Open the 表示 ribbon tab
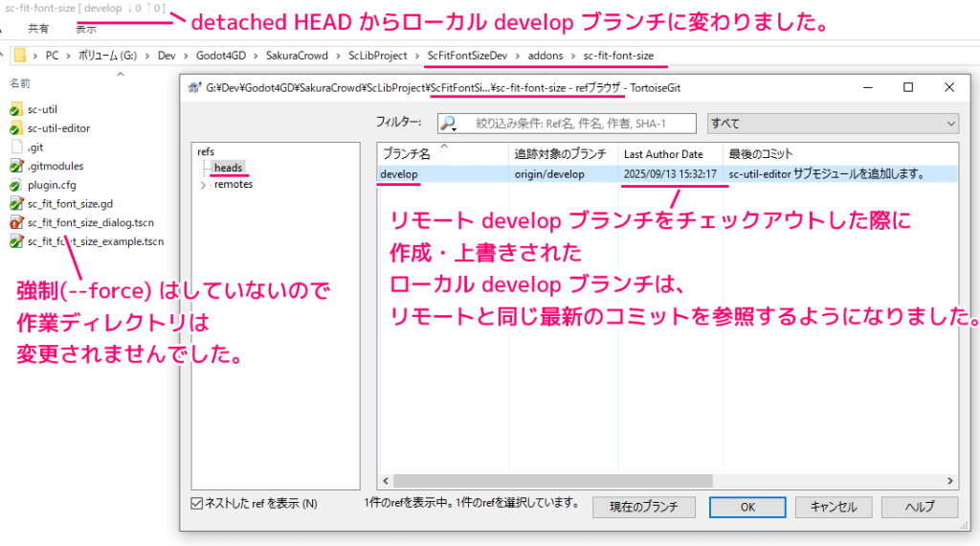The height and width of the screenshot is (546, 980). click(86, 29)
